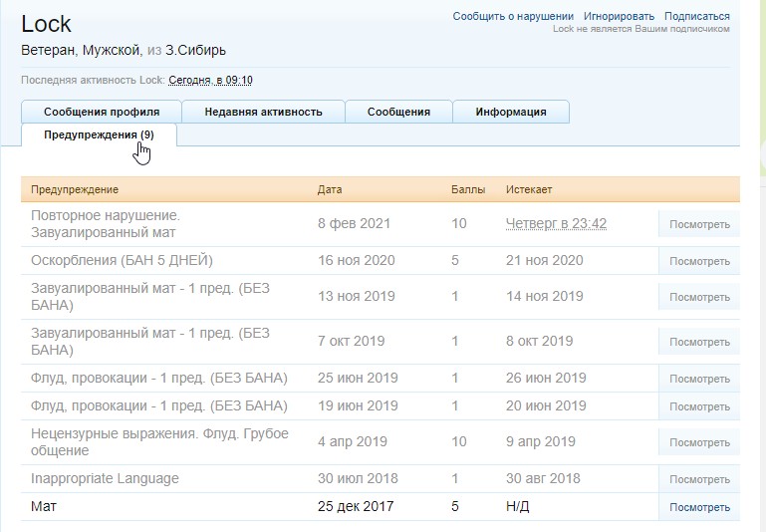Click Посмотреть for the Мат warning
Viewport: 766px width, 532px height.
point(699,507)
